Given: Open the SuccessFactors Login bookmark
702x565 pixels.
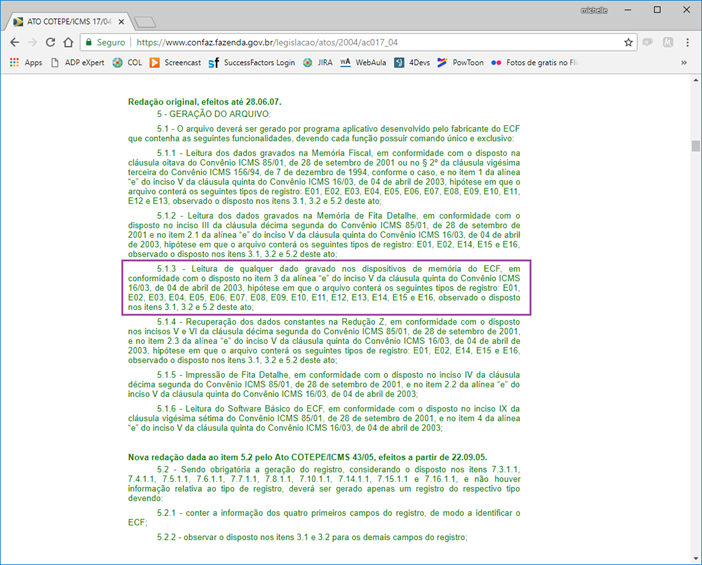Looking at the screenshot, I should [252, 63].
